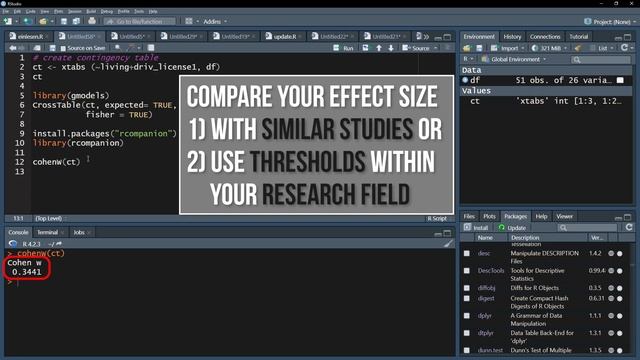Check the diffobj package checkbox
640x360 pixels.
click(x=467, y=288)
